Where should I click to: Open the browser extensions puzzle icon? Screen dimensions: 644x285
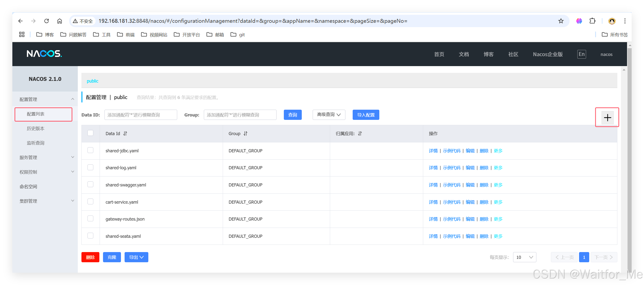592,21
